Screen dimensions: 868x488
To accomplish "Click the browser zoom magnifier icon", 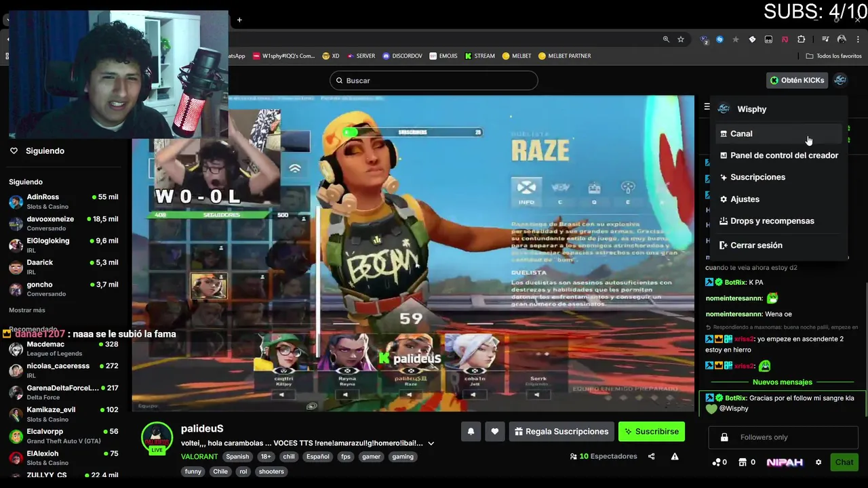I will pos(667,39).
